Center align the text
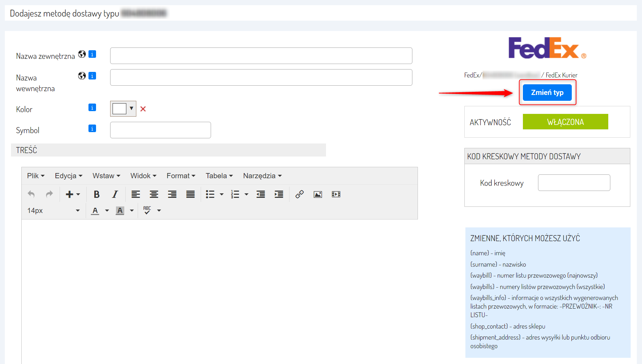 coord(154,194)
